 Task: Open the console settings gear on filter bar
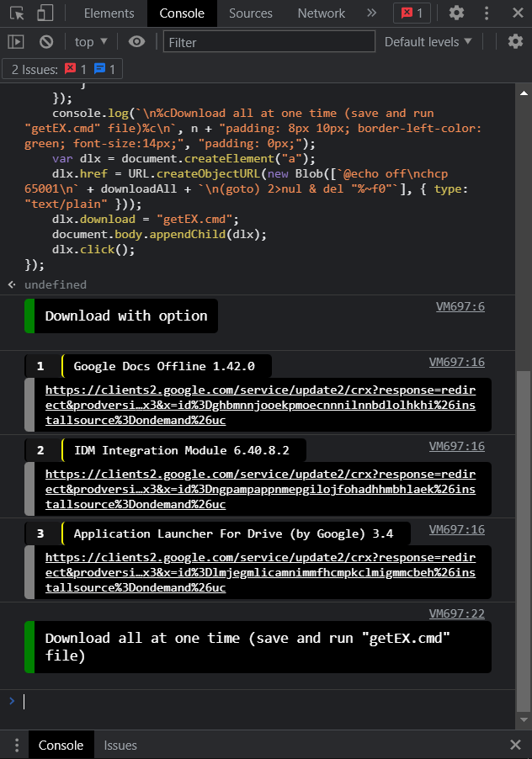coord(515,42)
